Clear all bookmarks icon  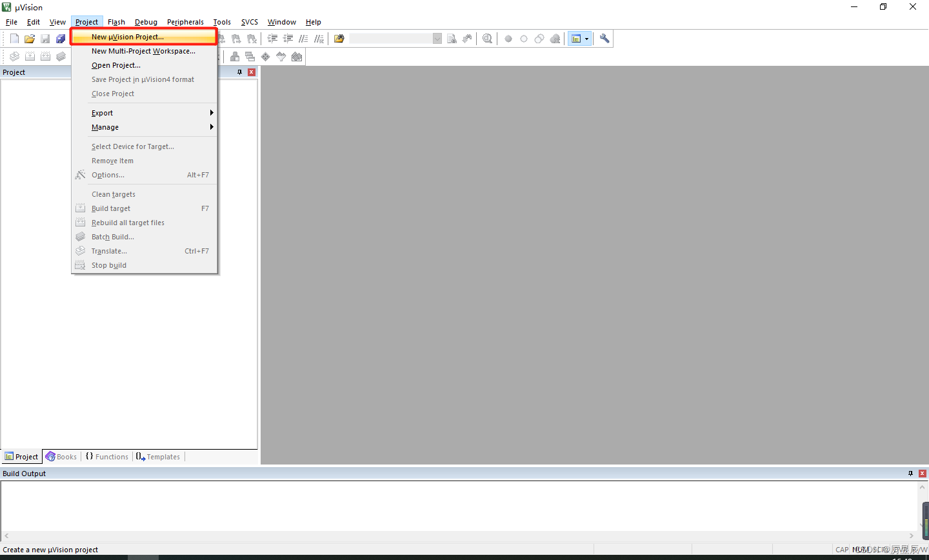[x=252, y=39]
